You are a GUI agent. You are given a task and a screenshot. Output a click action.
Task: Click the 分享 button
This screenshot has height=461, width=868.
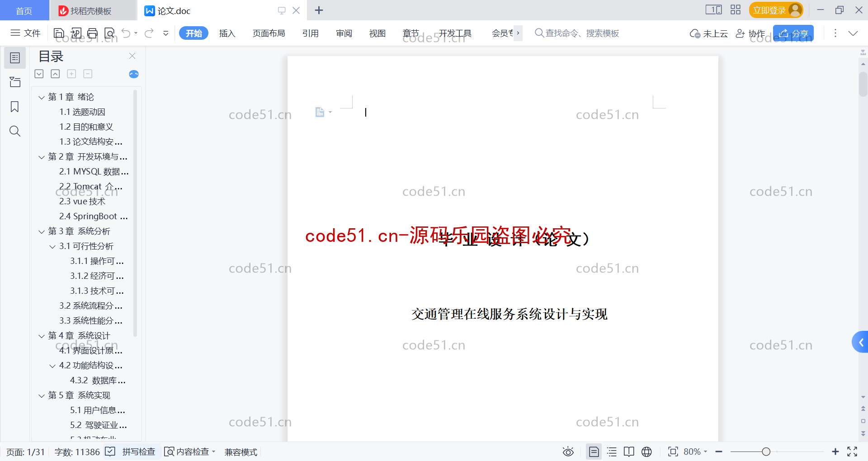[793, 33]
